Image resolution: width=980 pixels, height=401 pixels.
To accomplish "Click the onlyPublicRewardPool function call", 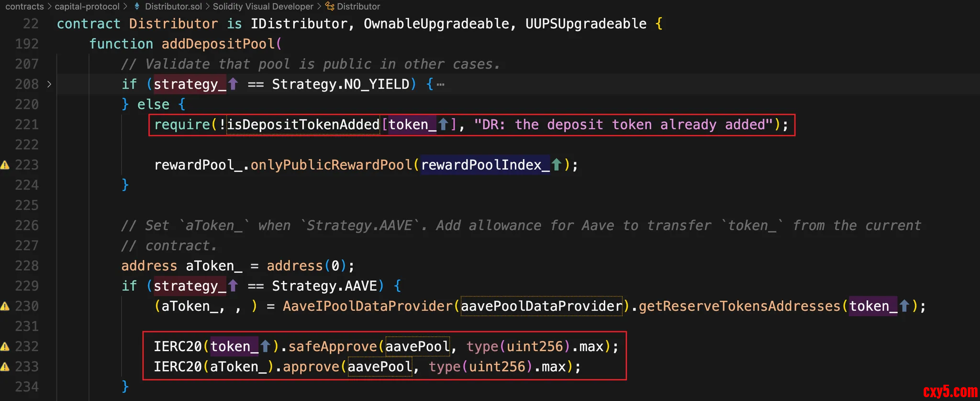I will pyautogui.click(x=331, y=165).
